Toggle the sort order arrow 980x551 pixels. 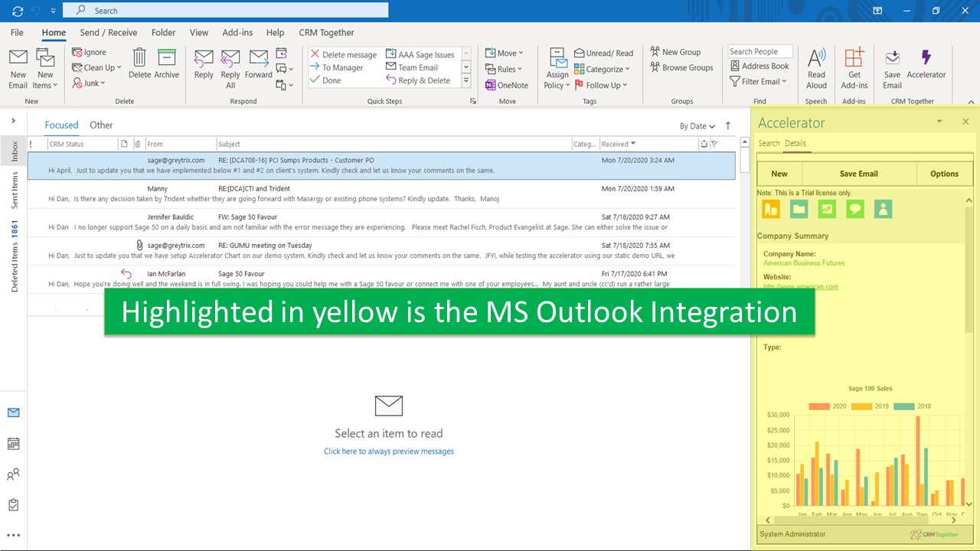coord(728,126)
